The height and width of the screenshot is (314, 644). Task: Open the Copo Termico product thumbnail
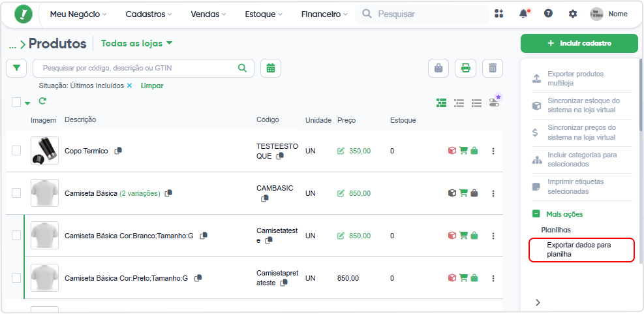pos(44,151)
